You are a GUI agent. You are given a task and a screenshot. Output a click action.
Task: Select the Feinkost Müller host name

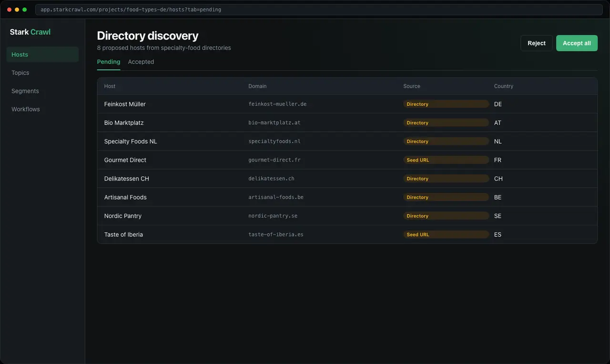(x=125, y=104)
